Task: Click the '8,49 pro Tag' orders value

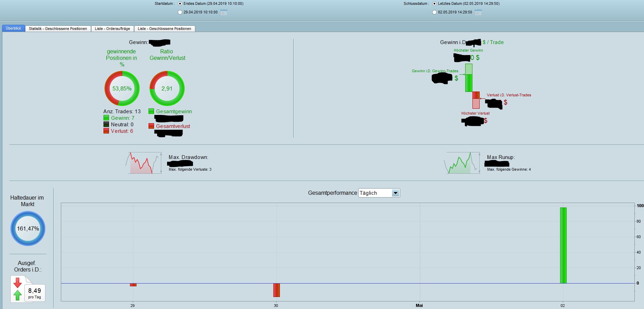Action: coord(35,293)
